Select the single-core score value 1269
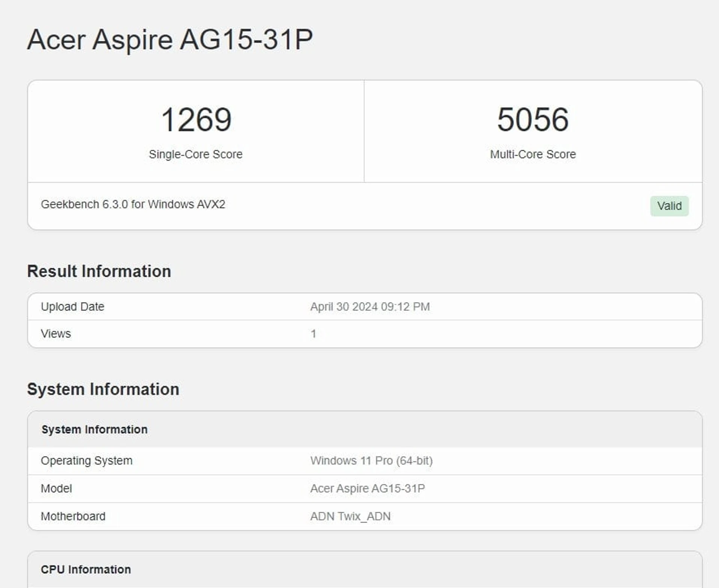Screen dimensions: 719x588 coord(196,119)
